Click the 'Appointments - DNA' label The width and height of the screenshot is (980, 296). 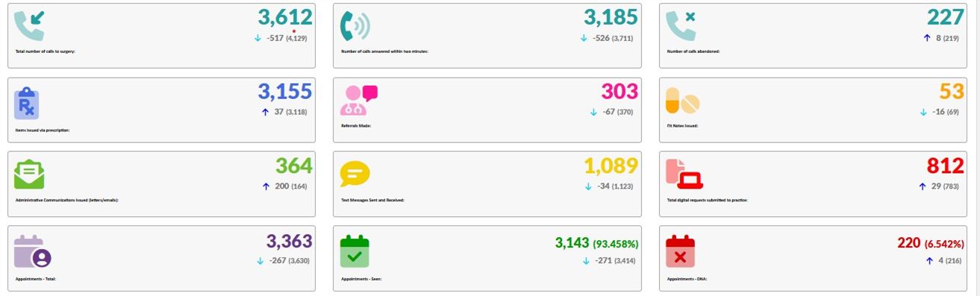click(x=687, y=279)
